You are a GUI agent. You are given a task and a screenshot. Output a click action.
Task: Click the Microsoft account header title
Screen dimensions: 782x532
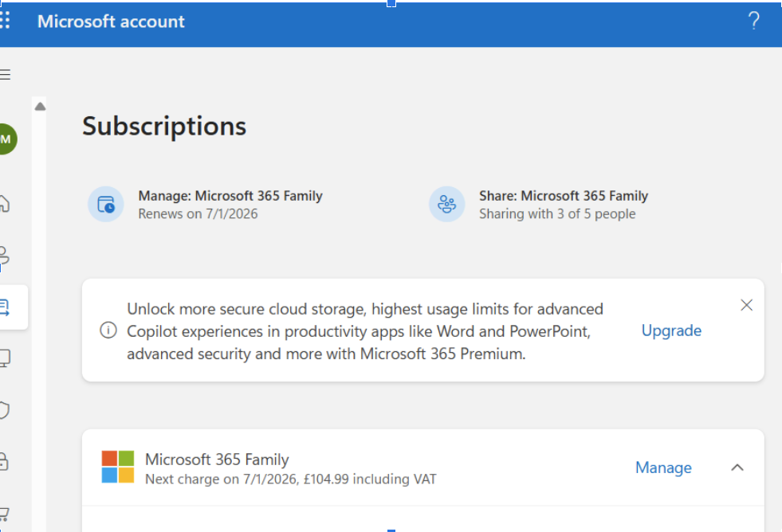(111, 22)
